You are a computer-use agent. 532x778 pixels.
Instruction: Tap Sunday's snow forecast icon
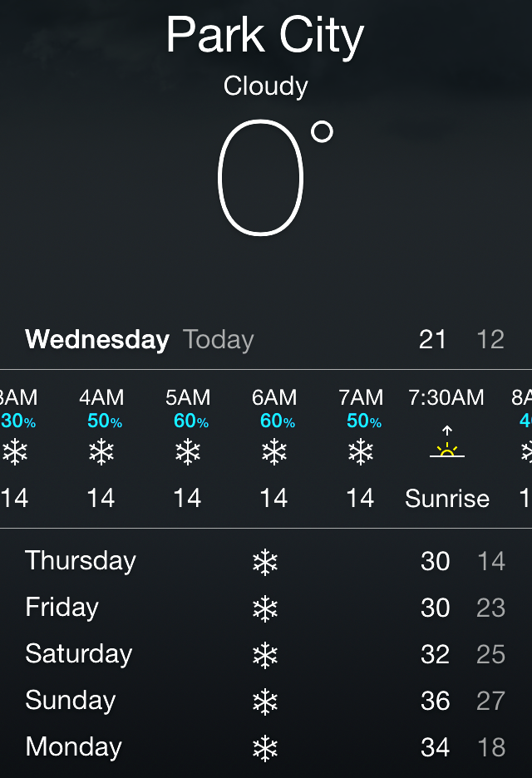[265, 702]
